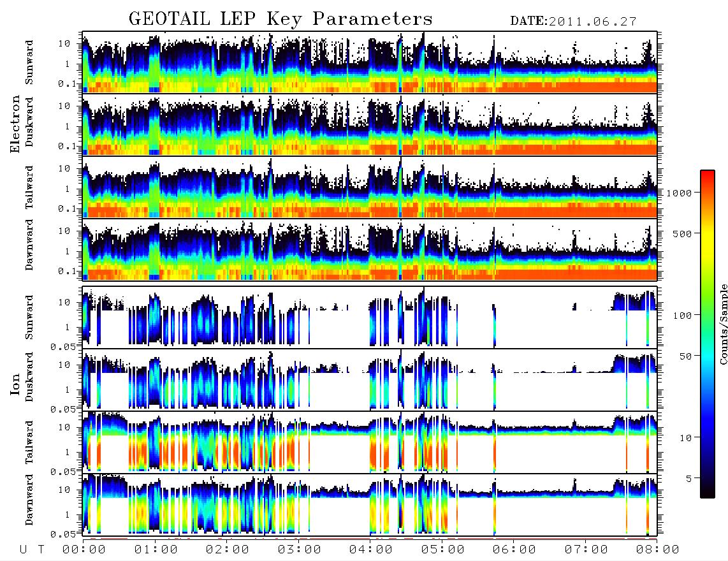Click the "Ion" group axis label
This screenshot has width=728, height=561.
(x=15, y=384)
